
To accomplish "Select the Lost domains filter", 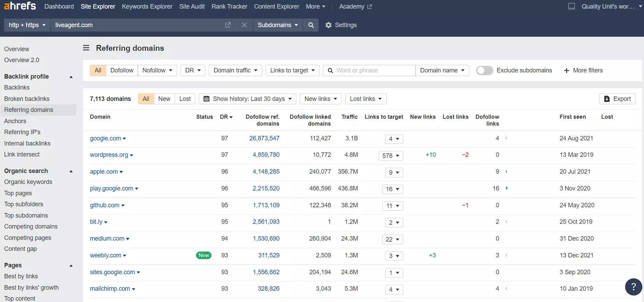I will click(x=185, y=99).
